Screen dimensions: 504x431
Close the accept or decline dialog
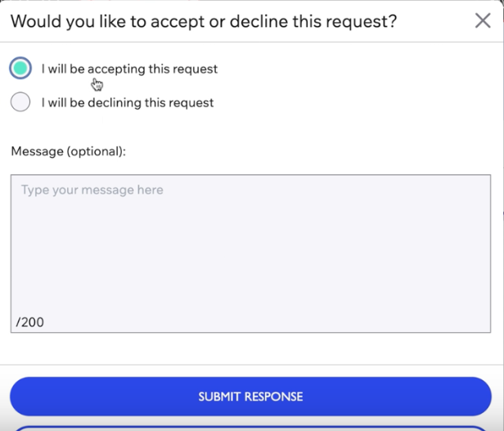point(483,21)
